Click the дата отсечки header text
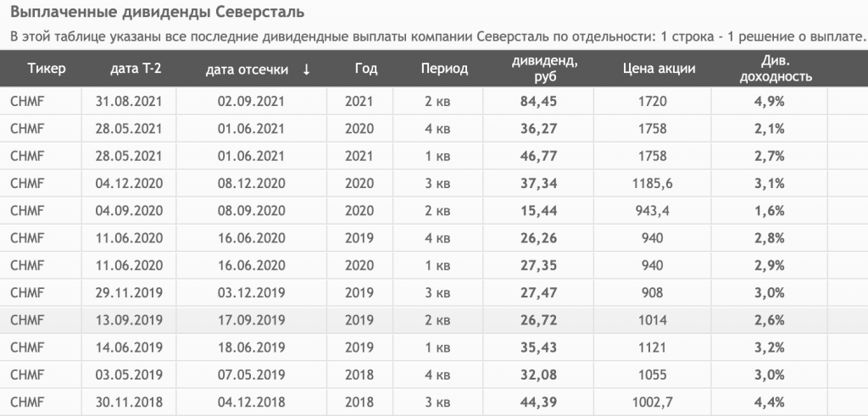 (247, 69)
